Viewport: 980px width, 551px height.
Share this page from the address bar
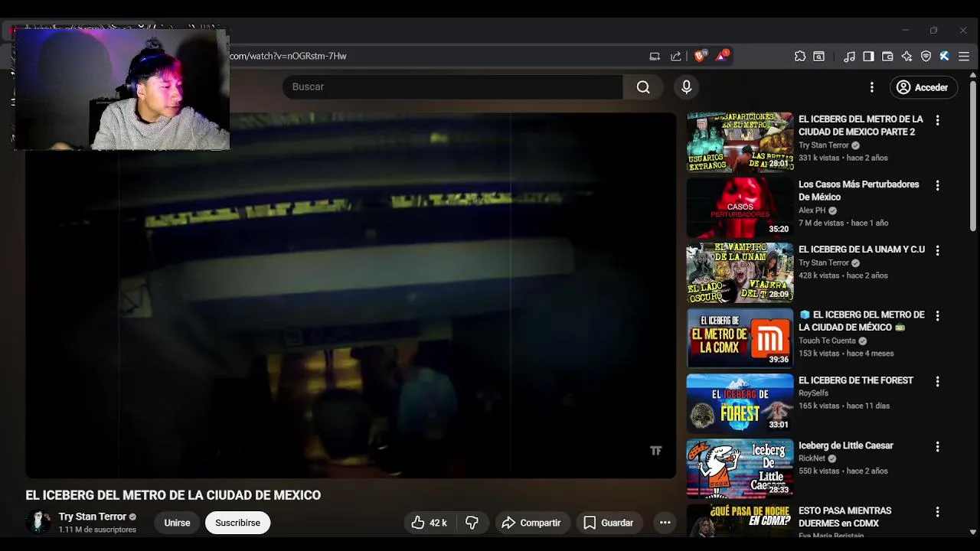(676, 56)
